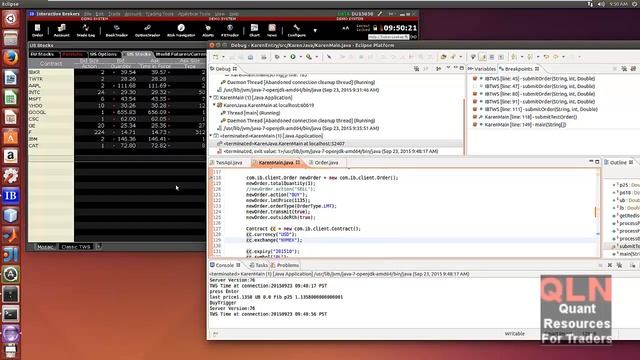Switch to the US Options tab in TWS
Image resolution: width=640 pixels, height=360 pixels.
[x=103, y=54]
